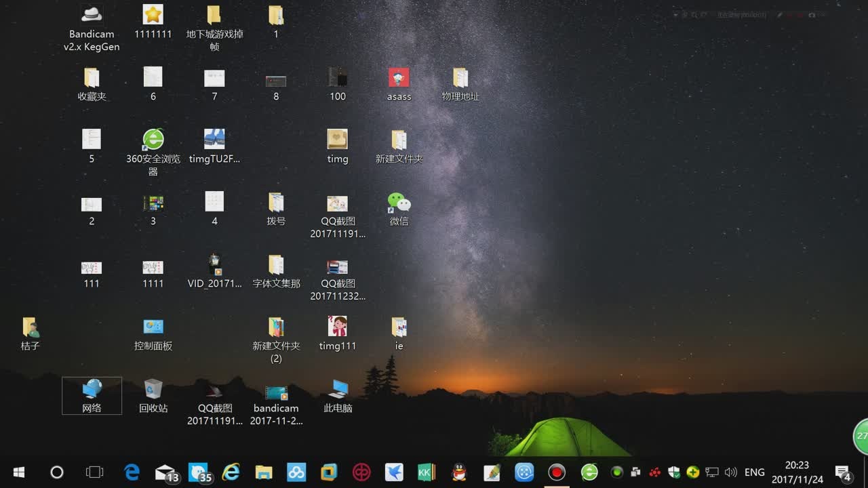Open Bandicam v2.x KegGen desktop icon
Screen dimensions: 868x488
(92, 27)
